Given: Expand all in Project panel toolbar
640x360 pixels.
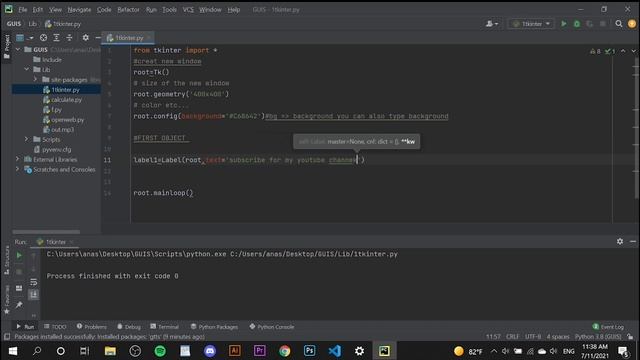Looking at the screenshot, I should [56, 38].
